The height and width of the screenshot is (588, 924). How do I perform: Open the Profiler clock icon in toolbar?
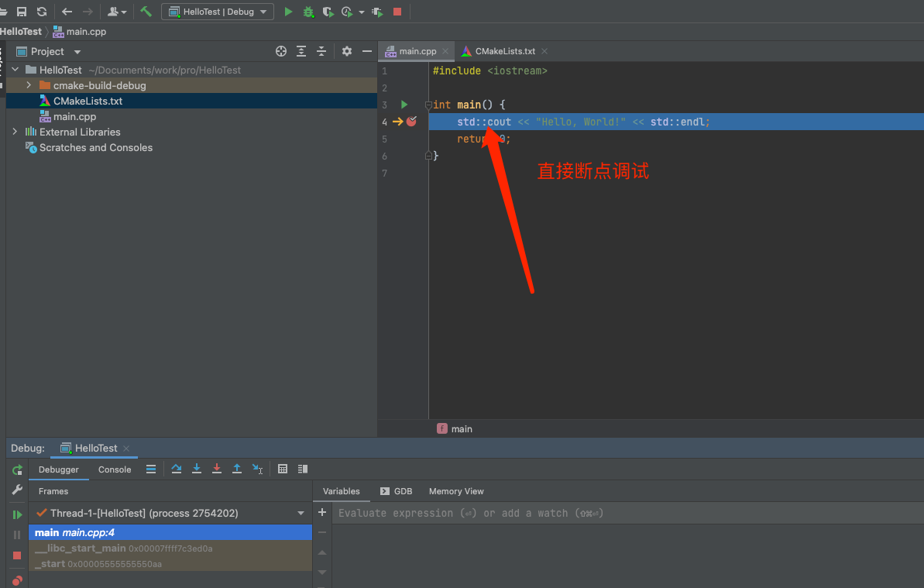(346, 11)
